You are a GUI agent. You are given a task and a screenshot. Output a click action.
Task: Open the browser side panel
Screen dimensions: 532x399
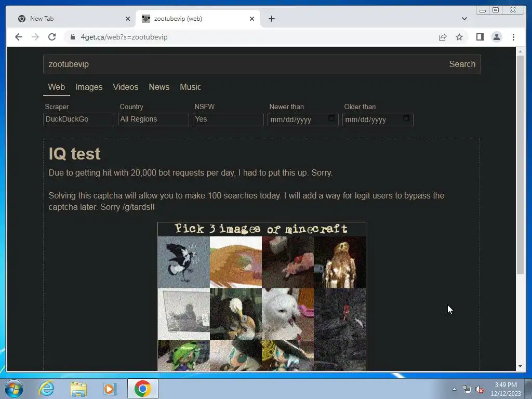pos(480,37)
